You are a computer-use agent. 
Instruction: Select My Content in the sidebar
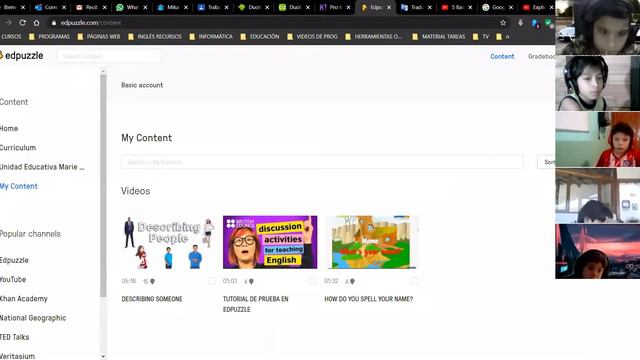(19, 186)
